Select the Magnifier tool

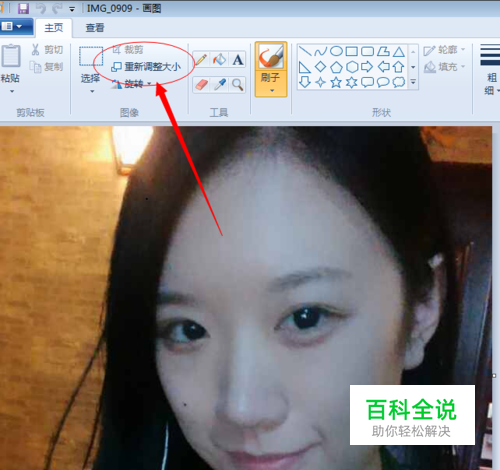coord(237,84)
